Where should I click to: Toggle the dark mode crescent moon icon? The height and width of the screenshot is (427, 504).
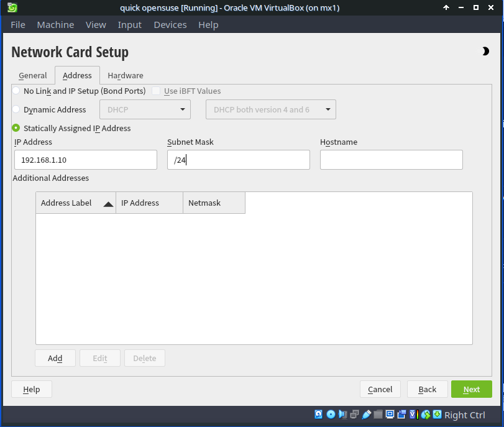[485, 51]
